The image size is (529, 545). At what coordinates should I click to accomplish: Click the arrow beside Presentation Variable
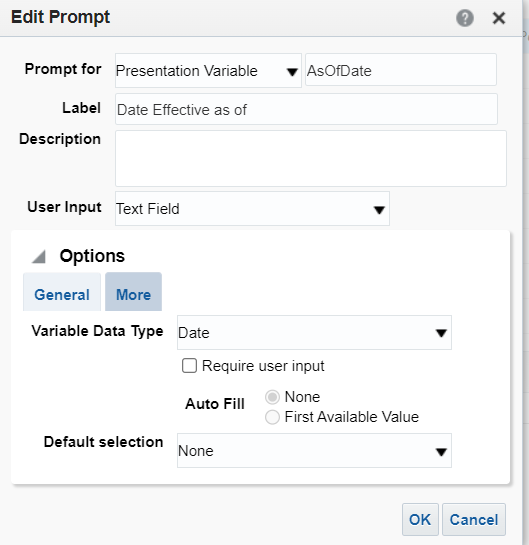292,72
